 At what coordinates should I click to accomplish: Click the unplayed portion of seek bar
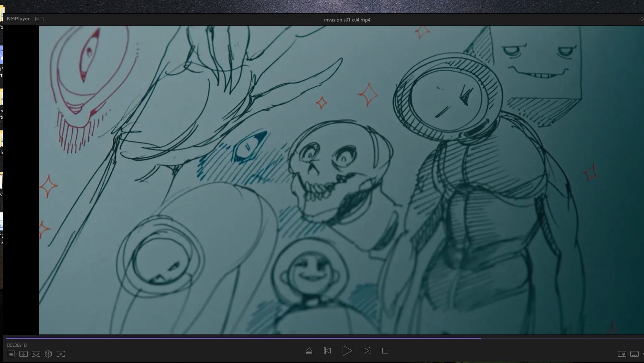pyautogui.click(x=558, y=338)
